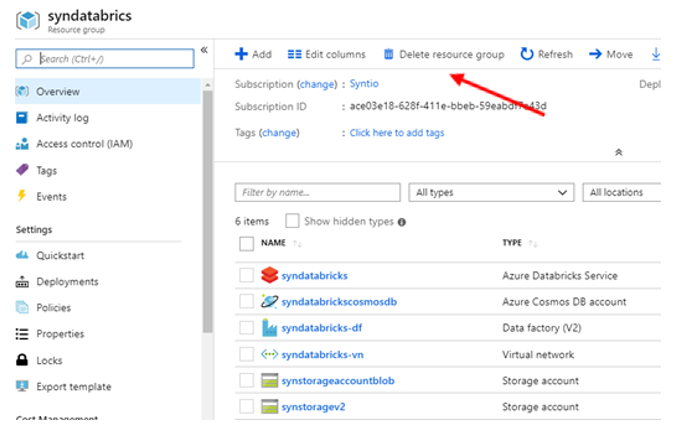Open the syndatabrickscosmosdb resource link
This screenshot has width=682, height=434.
(339, 302)
